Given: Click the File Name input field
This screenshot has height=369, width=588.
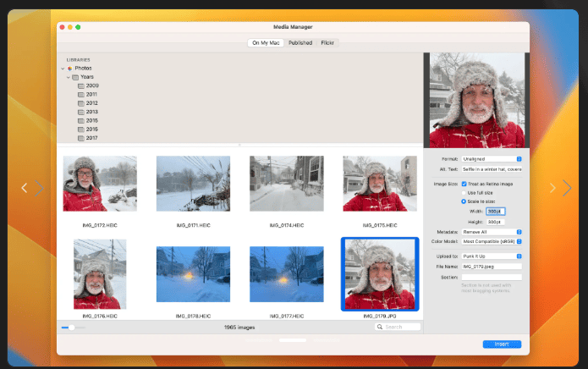Looking at the screenshot, I should [492, 267].
